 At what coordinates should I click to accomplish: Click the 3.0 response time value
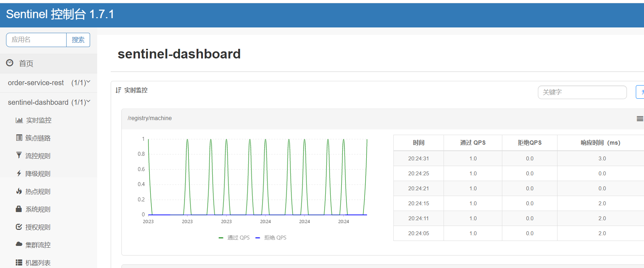point(602,159)
